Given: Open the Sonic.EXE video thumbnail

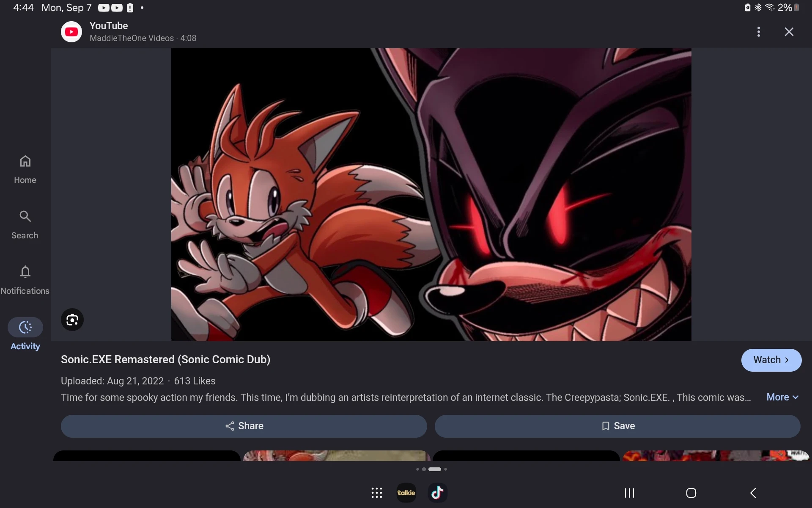Looking at the screenshot, I should [x=431, y=195].
